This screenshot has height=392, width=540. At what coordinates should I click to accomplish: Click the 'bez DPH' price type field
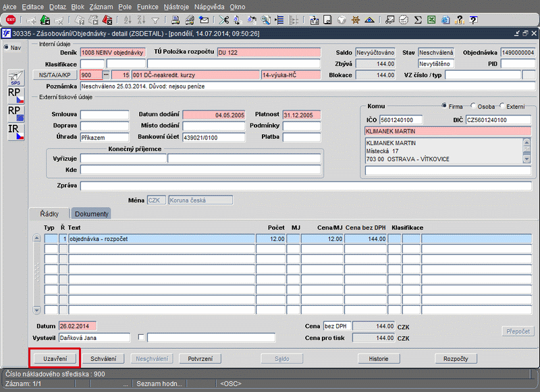(337, 326)
